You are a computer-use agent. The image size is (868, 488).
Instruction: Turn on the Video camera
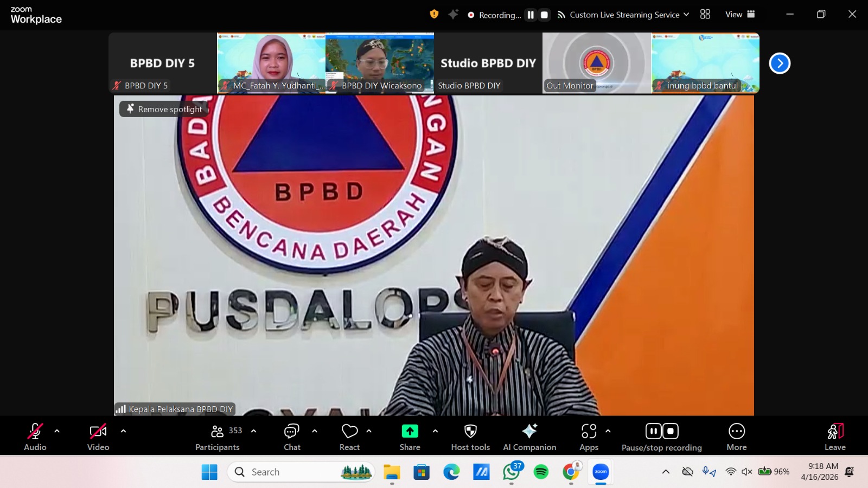pyautogui.click(x=98, y=436)
